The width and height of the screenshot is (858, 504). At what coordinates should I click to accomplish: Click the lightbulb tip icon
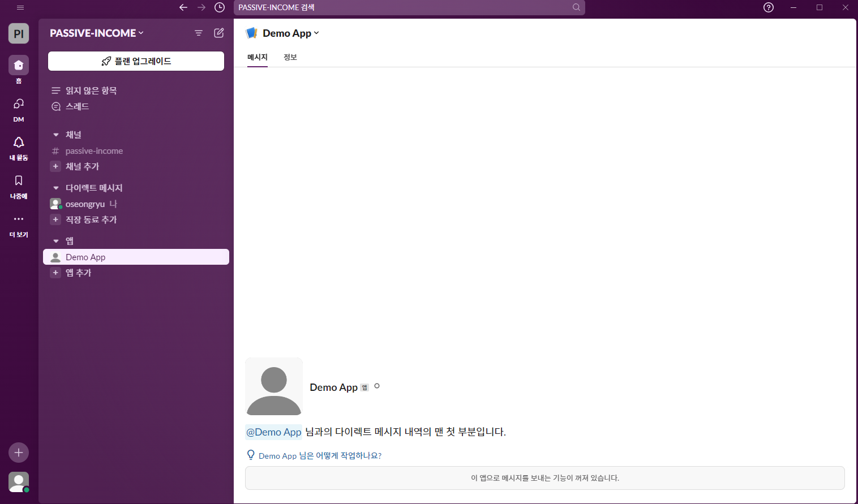coord(251,455)
